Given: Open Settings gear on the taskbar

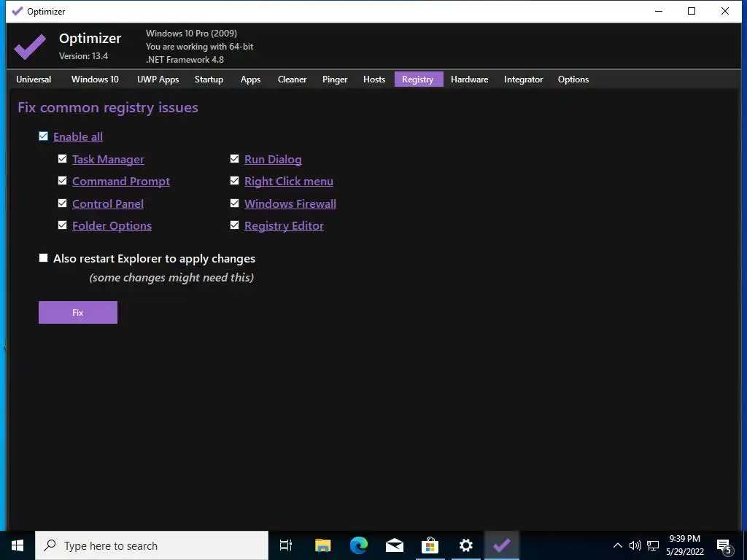Looking at the screenshot, I should click(x=465, y=545).
